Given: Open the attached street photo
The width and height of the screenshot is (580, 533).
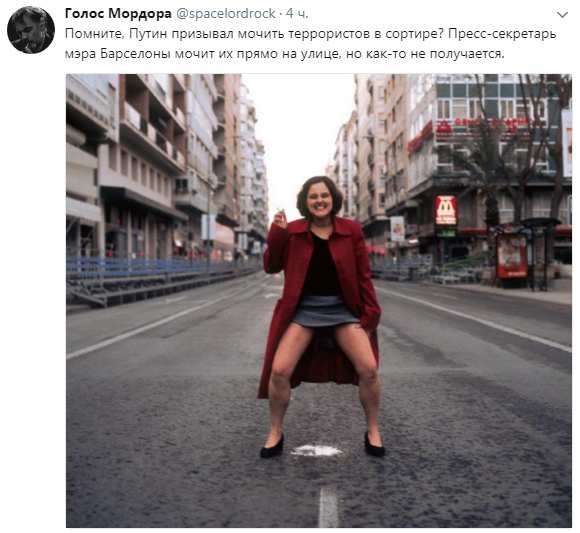Looking at the screenshot, I should coord(319,301).
